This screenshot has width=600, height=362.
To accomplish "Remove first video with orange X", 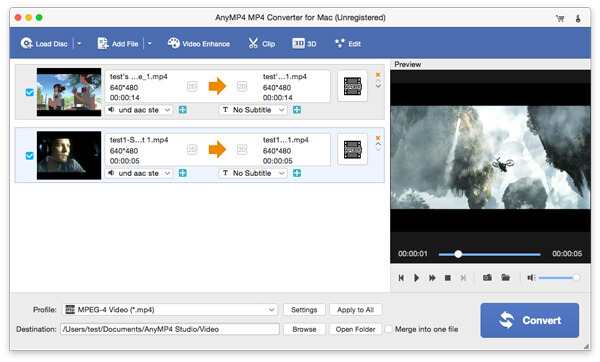I will [x=378, y=75].
